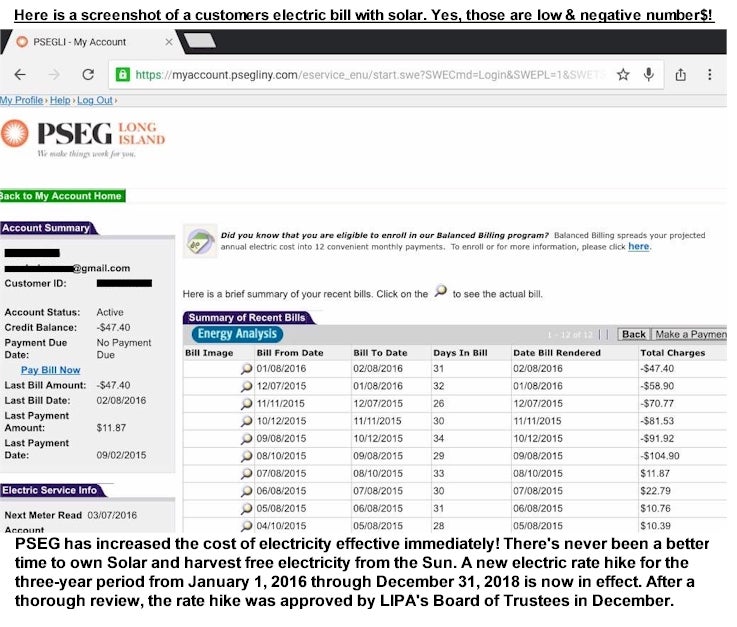
Task: Open the Help link
Action: pos(60,101)
